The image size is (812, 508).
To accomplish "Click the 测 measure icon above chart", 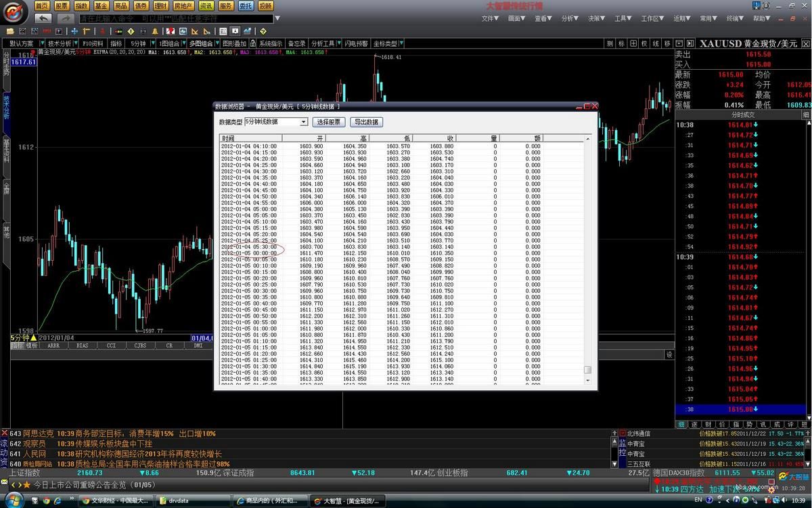I will coord(611,43).
